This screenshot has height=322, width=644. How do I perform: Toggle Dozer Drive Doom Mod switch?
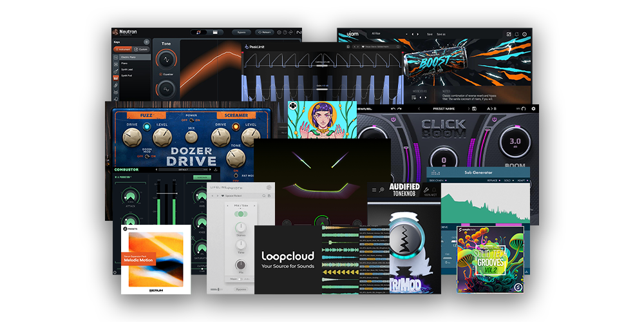(147, 156)
